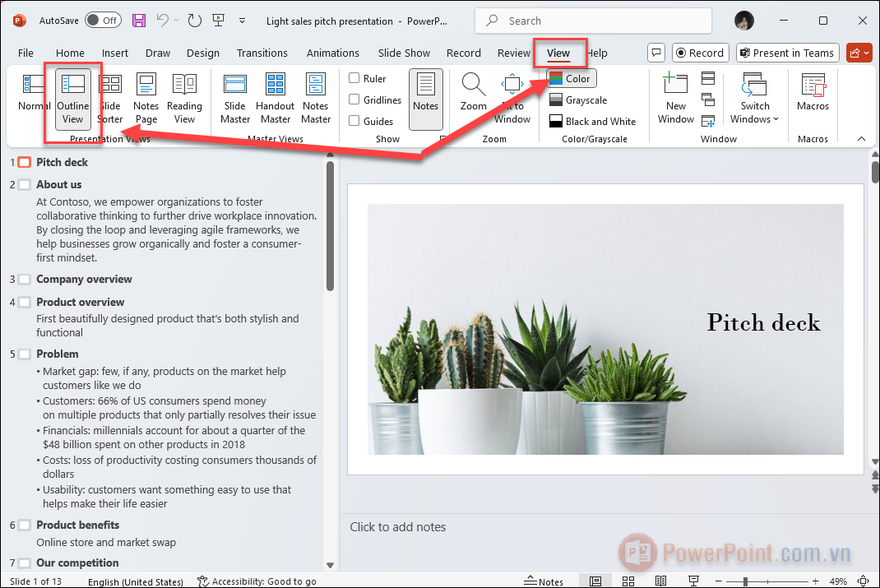Switch to the Home tab
Viewport: 880px width, 588px height.
(x=70, y=53)
